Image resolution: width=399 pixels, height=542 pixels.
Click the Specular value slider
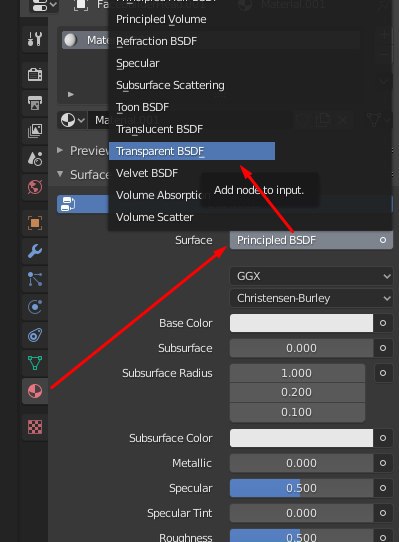point(301,488)
